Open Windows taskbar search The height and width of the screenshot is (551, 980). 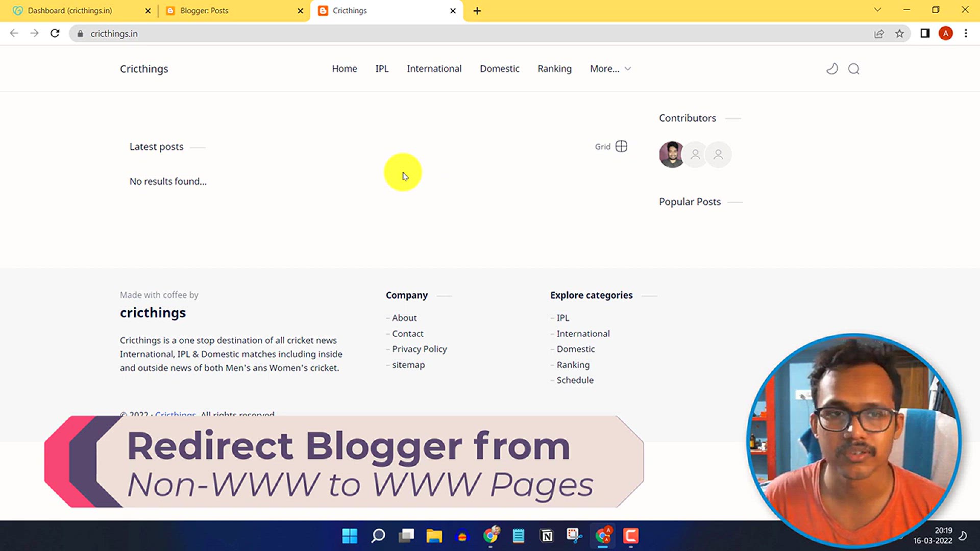(378, 536)
